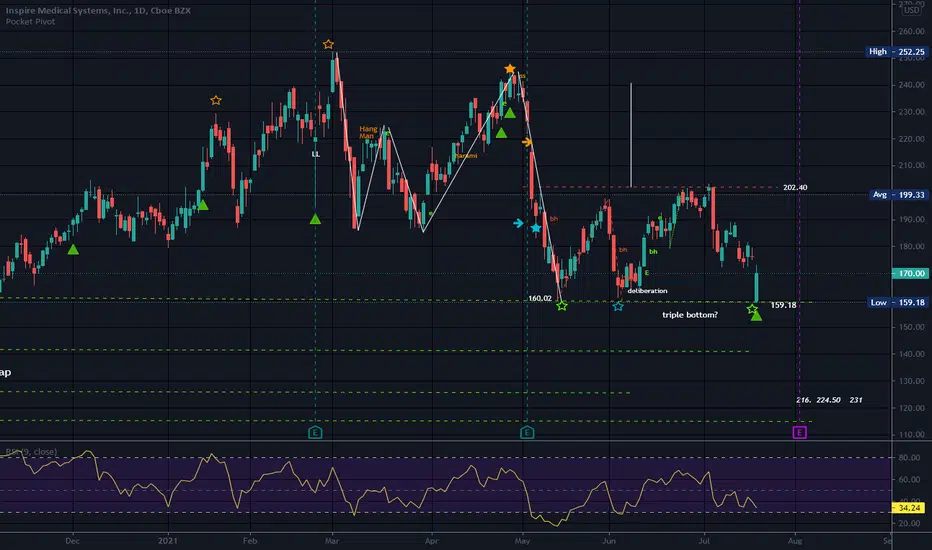
Task: Click the 'LL' label near late February
Action: (316, 154)
